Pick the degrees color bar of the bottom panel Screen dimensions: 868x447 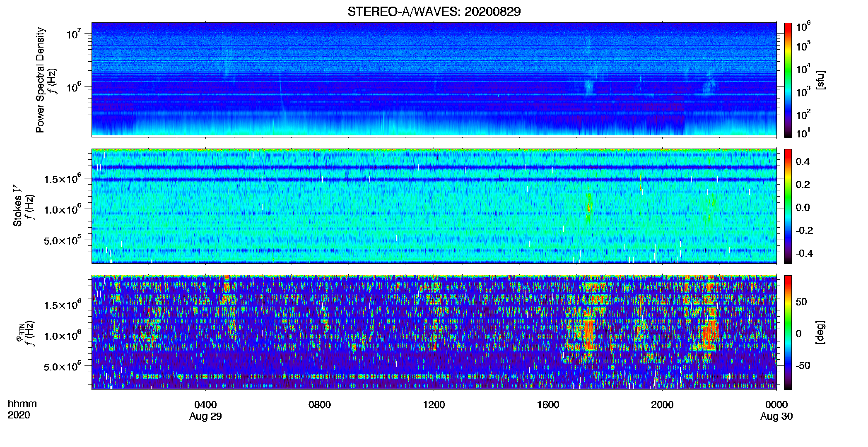[788, 332]
